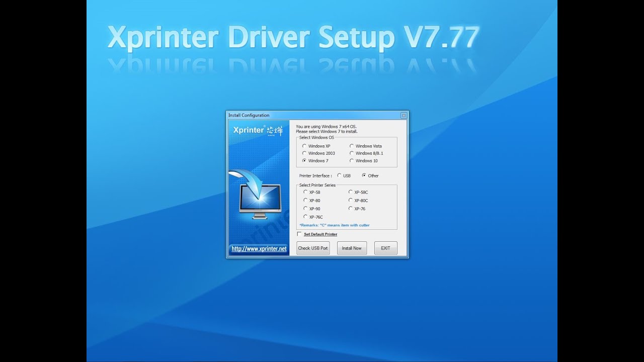Choose the XP-80C printer series
Viewport: 644px width, 362px height.
pos(351,200)
